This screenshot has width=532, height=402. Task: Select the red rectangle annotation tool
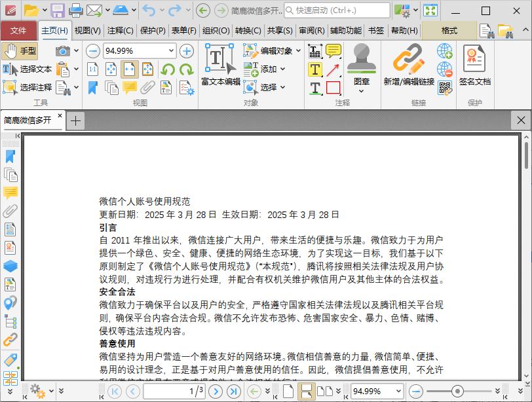pyautogui.click(x=334, y=86)
